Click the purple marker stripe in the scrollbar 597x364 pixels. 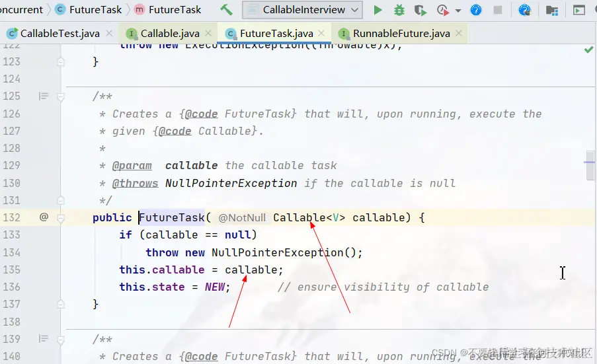[x=588, y=162]
